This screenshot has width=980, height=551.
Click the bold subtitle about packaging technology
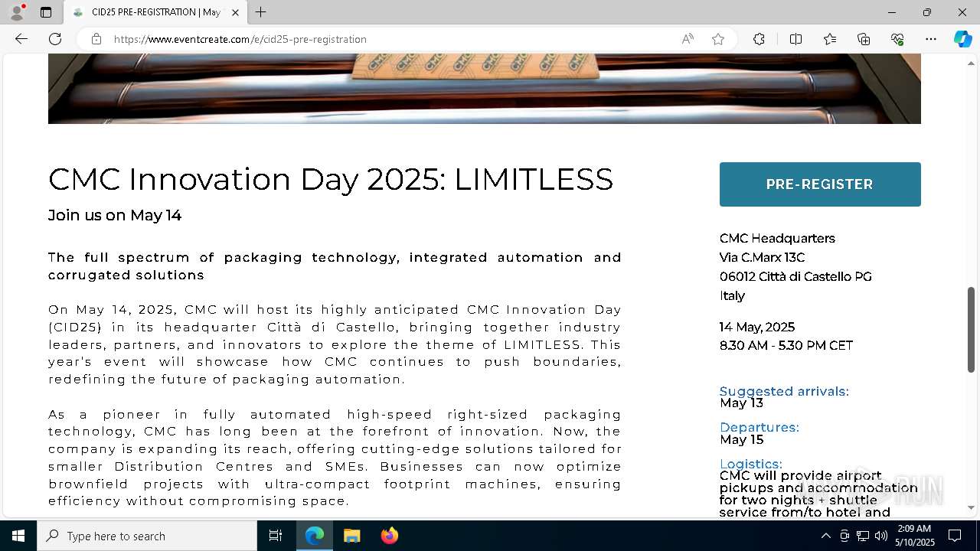[x=335, y=266]
